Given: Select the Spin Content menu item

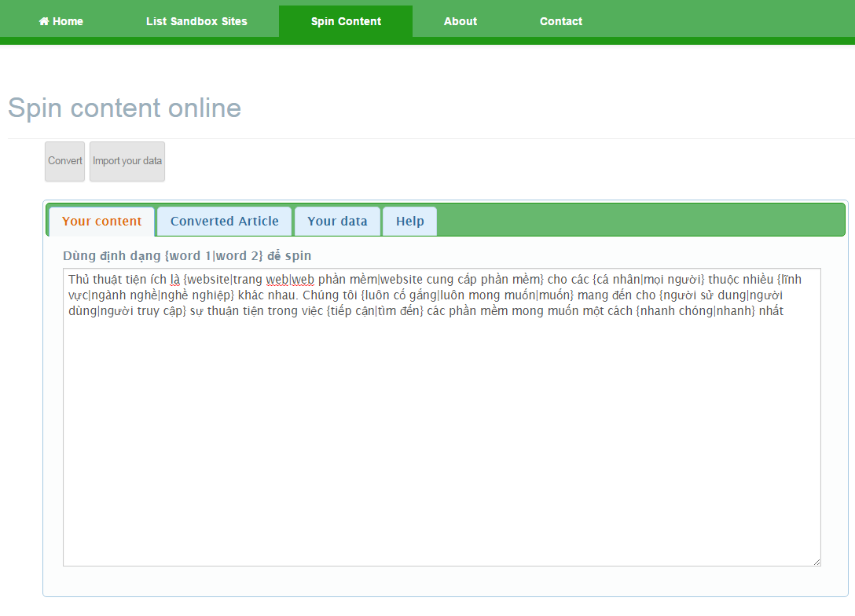Looking at the screenshot, I should pos(346,21).
